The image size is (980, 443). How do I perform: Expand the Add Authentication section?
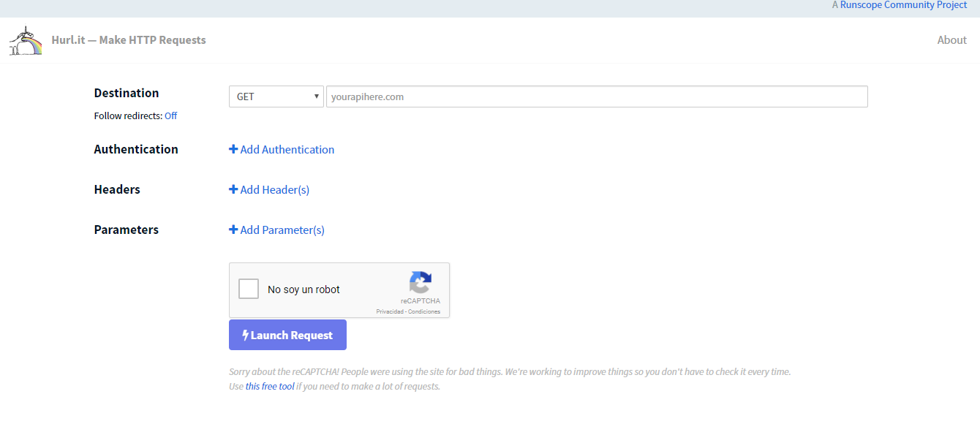[x=287, y=149]
